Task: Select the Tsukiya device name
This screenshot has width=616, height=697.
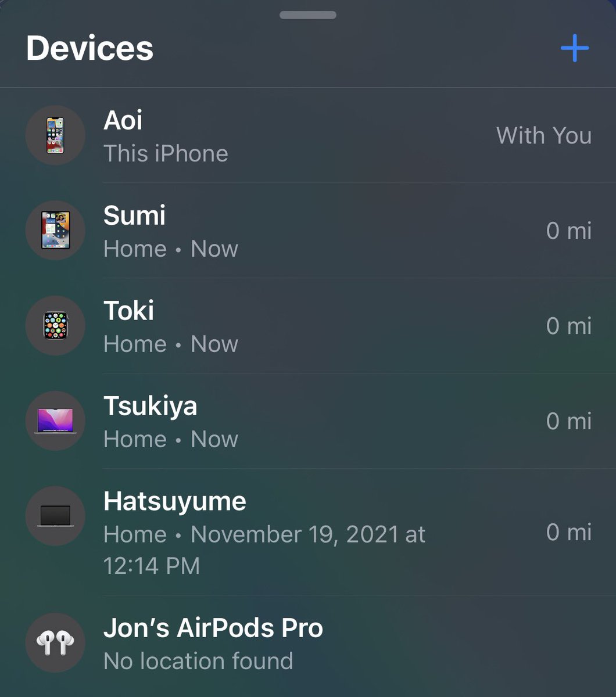Action: coord(150,406)
